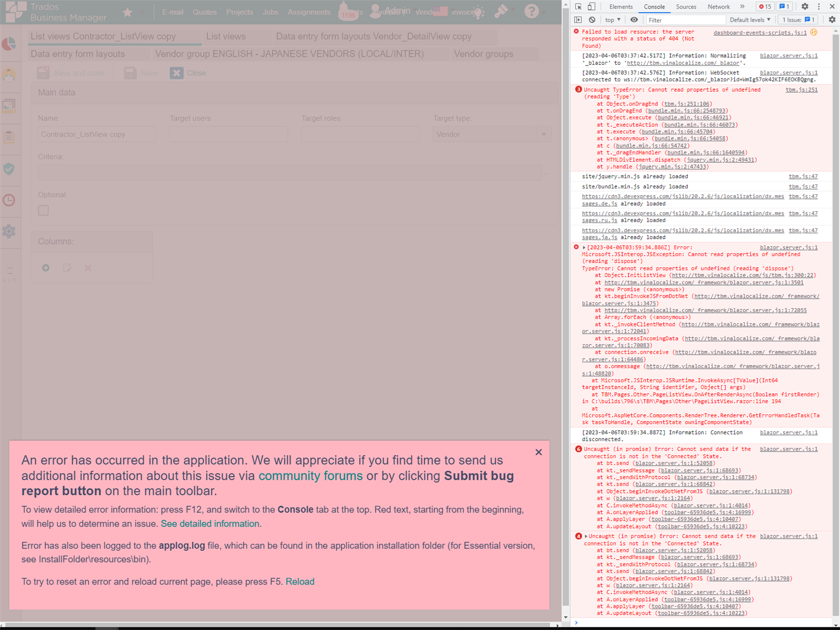This screenshot has width=840, height=630.
Task: Click Save and close button
Action: pyautogui.click(x=71, y=73)
